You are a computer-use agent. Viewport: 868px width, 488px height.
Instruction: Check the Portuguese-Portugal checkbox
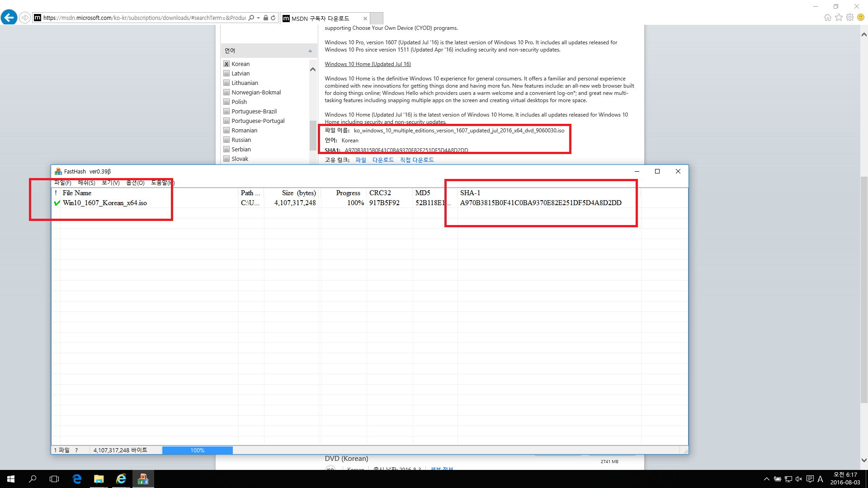pos(226,121)
